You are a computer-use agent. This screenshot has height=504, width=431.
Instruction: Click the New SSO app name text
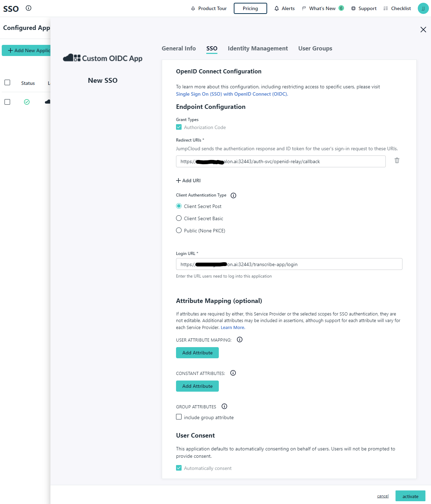pyautogui.click(x=103, y=80)
